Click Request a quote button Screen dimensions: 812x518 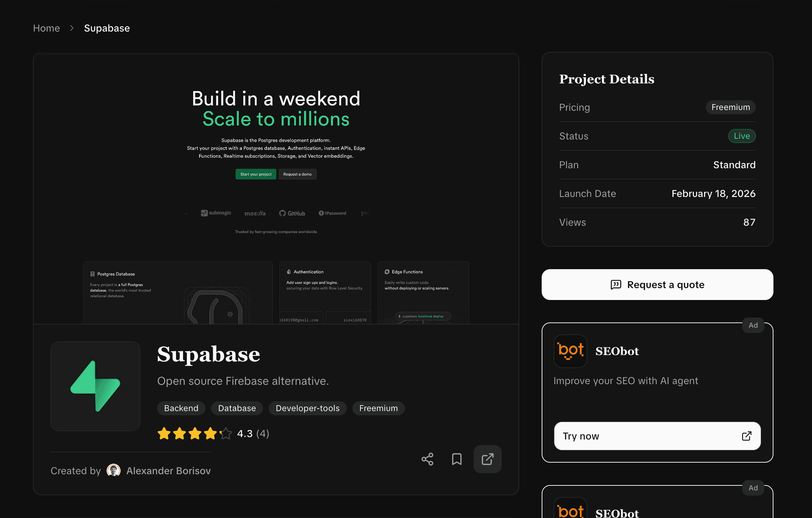click(657, 285)
